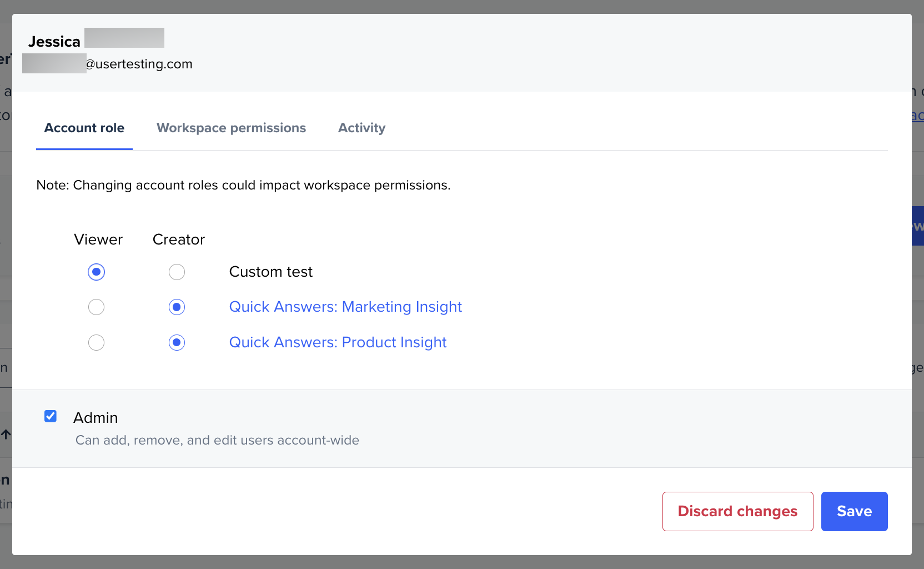Open the Activity tab
Viewport: 924px width, 569px height.
coord(361,128)
